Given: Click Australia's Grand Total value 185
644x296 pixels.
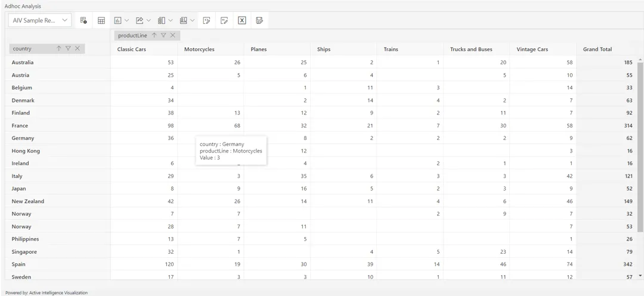Looking at the screenshot, I should [628, 63].
